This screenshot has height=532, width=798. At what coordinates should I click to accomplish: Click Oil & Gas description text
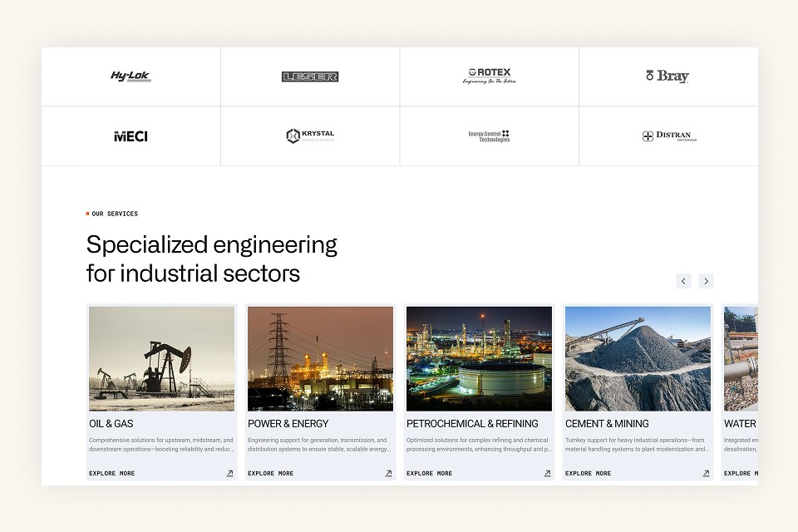161,445
